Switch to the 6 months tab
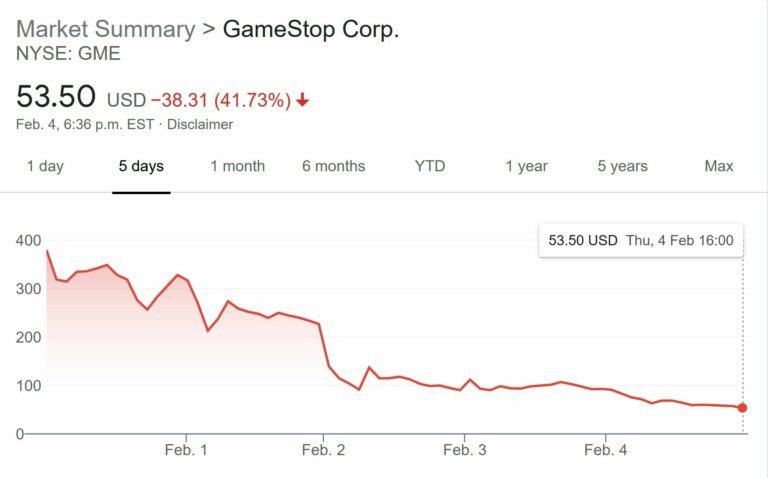Viewport: 768px width, 478px height. point(333,166)
